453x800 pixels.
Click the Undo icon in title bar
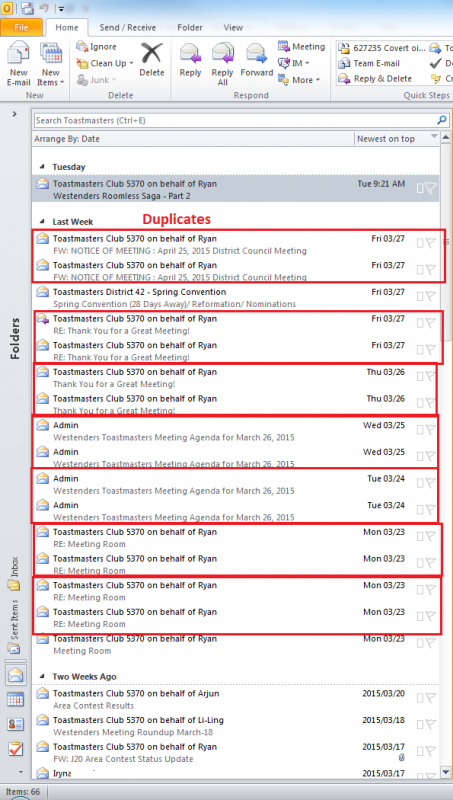[44, 8]
